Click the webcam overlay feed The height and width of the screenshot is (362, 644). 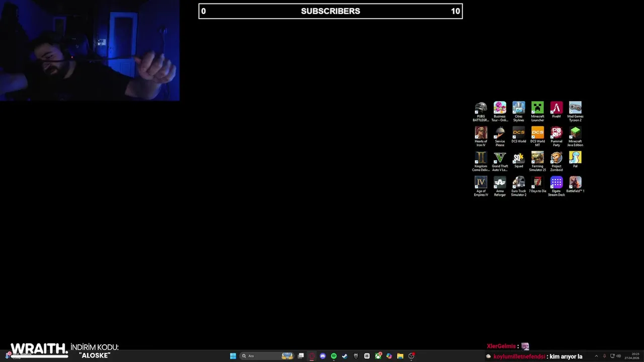pos(90,50)
